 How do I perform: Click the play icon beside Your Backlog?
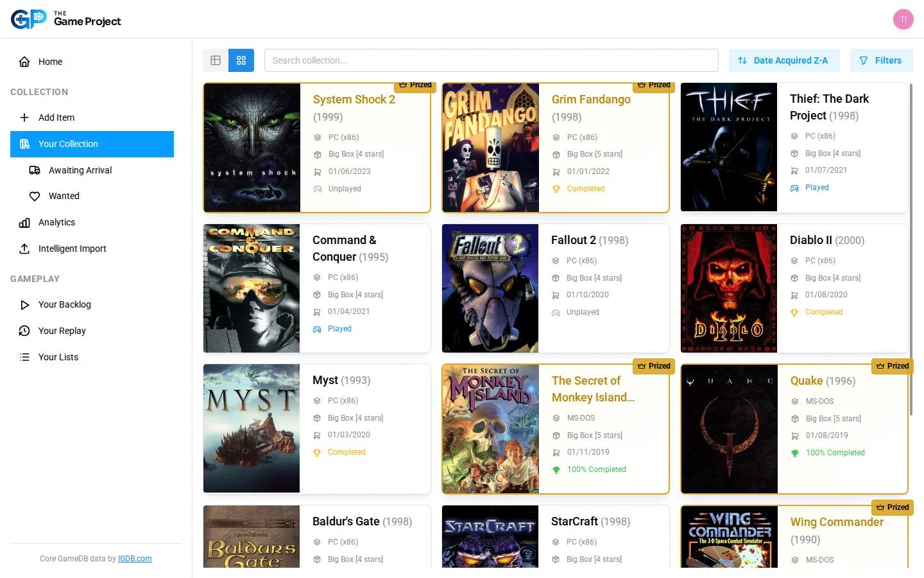[24, 304]
